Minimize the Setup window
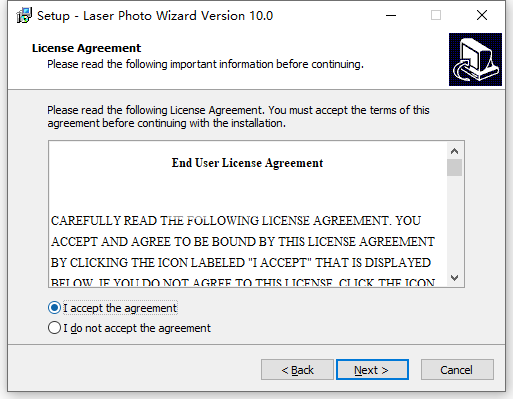513x399 pixels. [391, 15]
